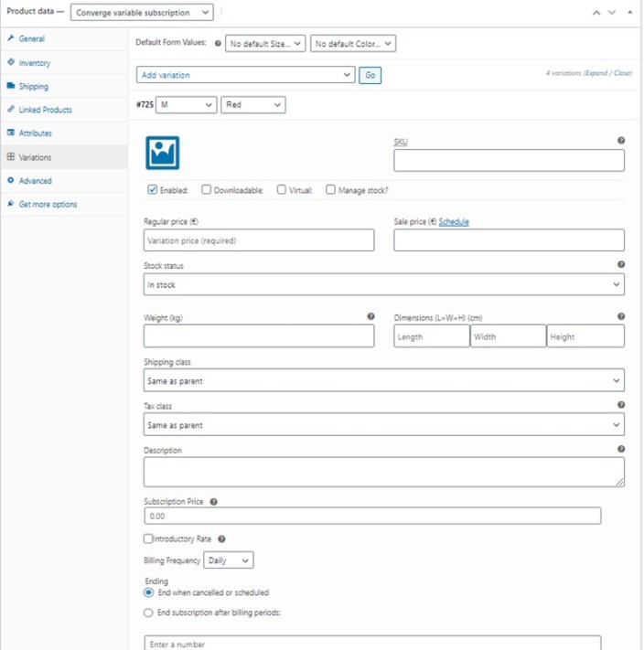The width and height of the screenshot is (644, 650).
Task: Click the Subscription Price help icon
Action: pos(213,502)
